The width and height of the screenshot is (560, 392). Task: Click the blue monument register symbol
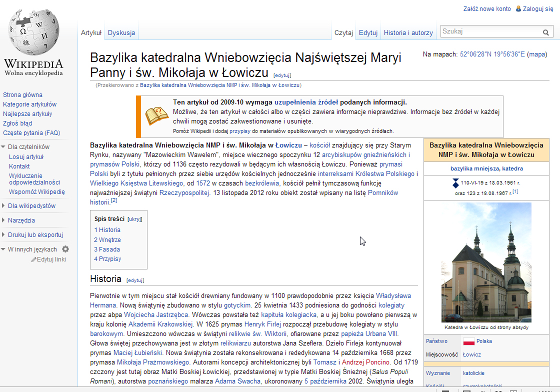click(455, 183)
